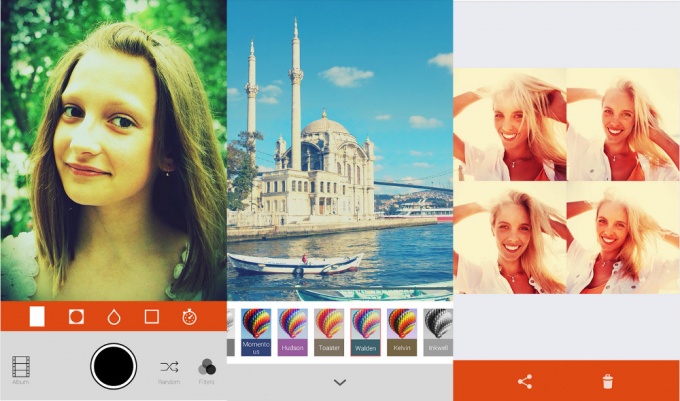This screenshot has width=680, height=401.
Task: Tap the trash delete icon
Action: [x=608, y=381]
